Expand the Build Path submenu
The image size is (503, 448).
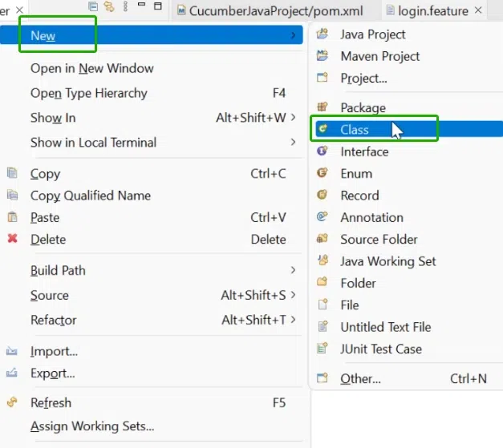(294, 270)
